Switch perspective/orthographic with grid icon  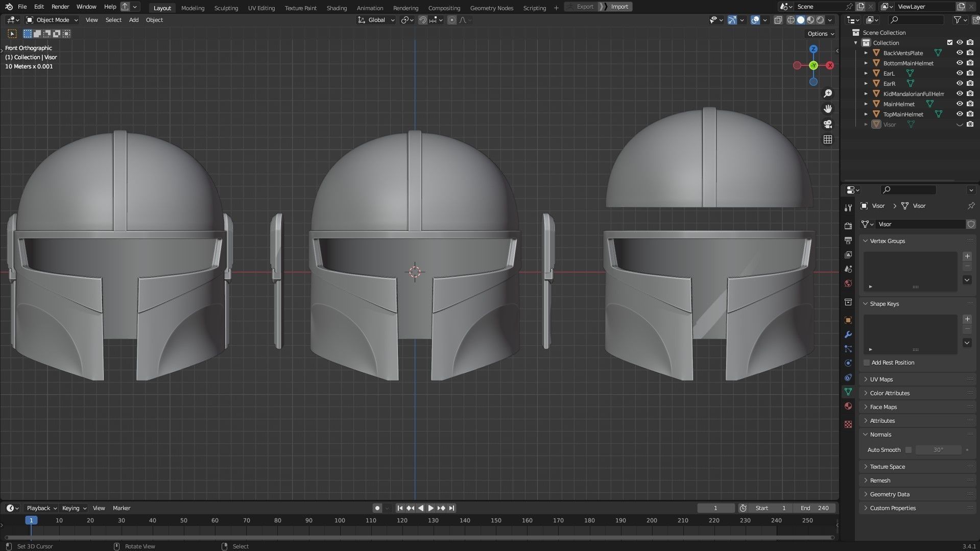click(x=828, y=139)
